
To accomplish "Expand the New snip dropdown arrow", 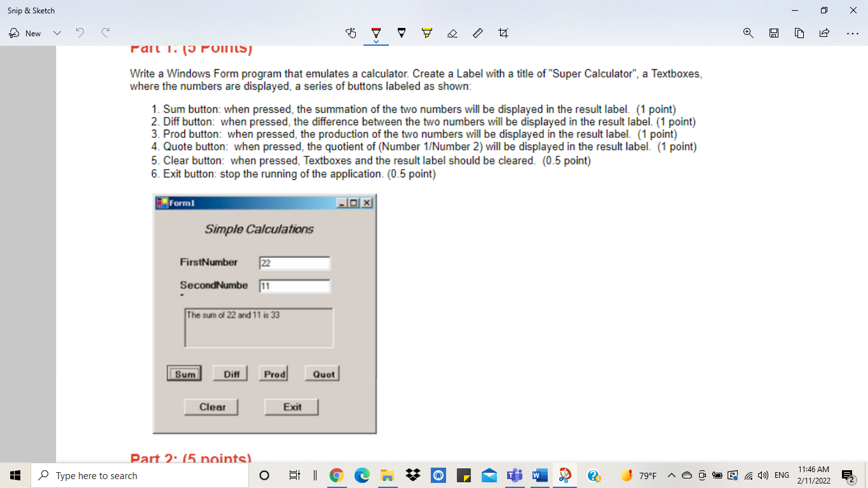I will point(57,33).
